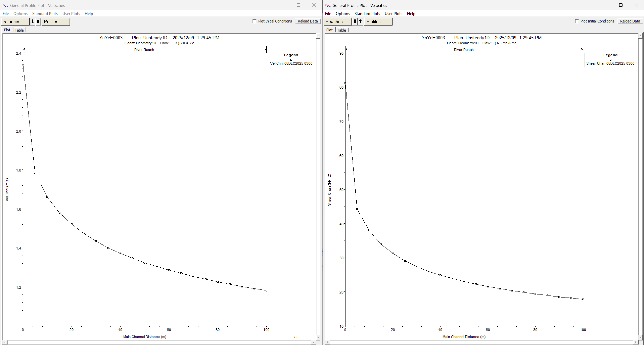
Task: Click plot title YnYcE0003 in right window
Action: tap(433, 38)
